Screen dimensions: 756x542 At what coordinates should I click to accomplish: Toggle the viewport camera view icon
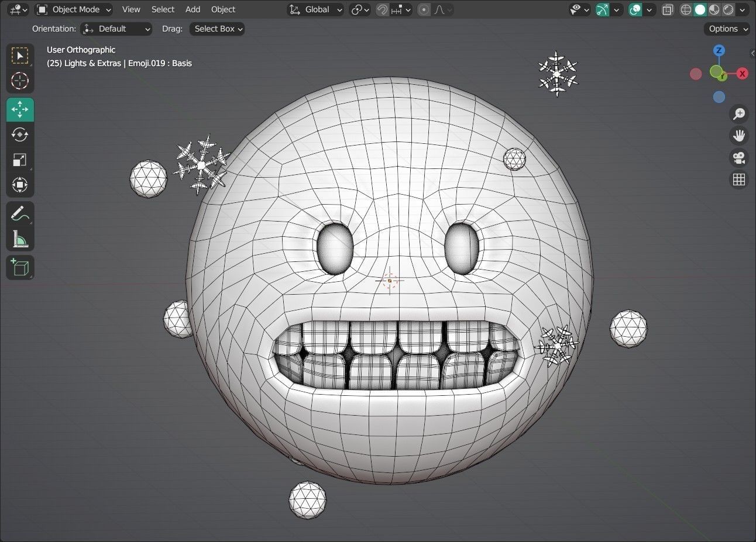coord(739,157)
